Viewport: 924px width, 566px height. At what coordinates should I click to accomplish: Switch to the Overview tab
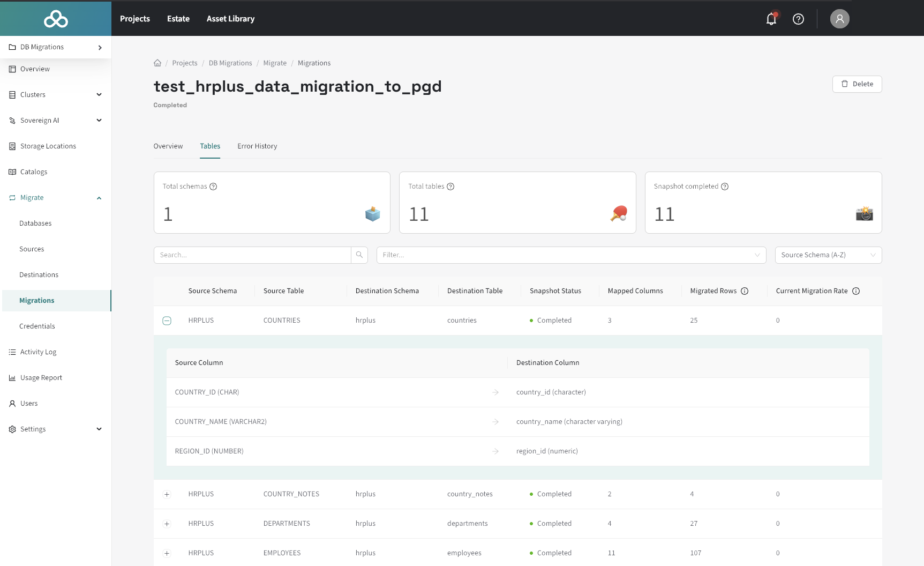168,146
